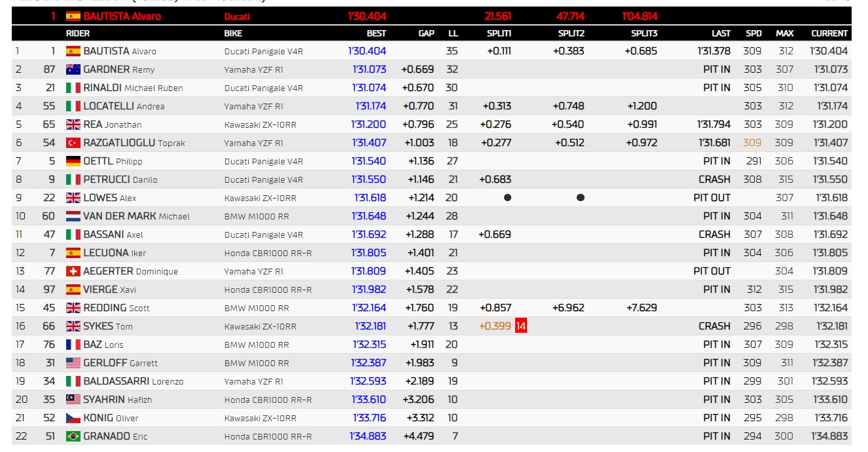Click the CRASH status for SYKES
The height and width of the screenshot is (452, 868).
(714, 326)
